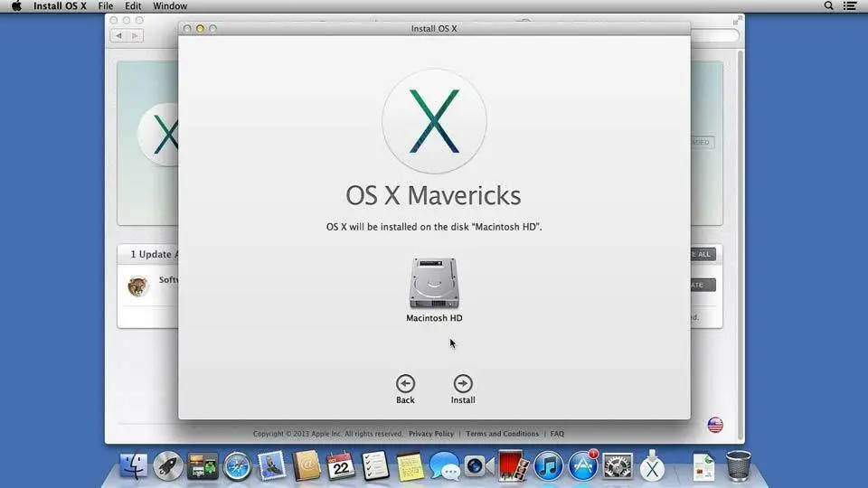The image size is (868, 488).
Task: Open Spotlight search in menu bar
Action: [x=829, y=6]
